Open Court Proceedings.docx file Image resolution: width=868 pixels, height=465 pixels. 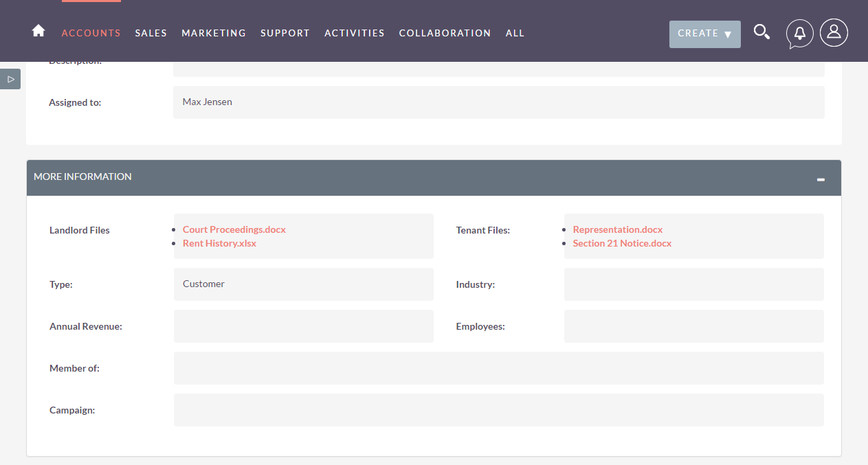click(234, 229)
